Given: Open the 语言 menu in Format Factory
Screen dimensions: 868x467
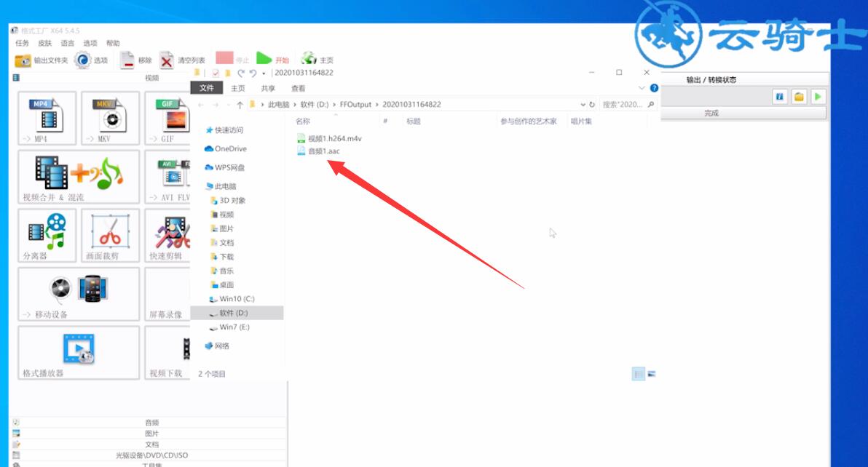Looking at the screenshot, I should [x=68, y=43].
